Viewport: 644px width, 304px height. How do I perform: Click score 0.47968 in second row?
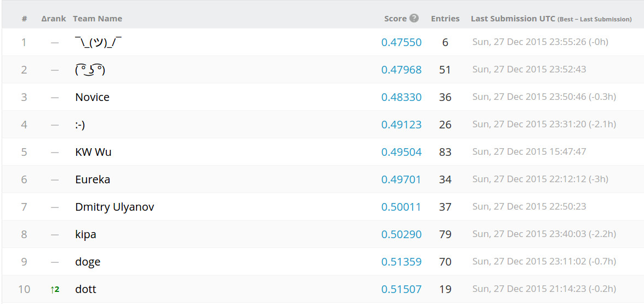tap(401, 70)
